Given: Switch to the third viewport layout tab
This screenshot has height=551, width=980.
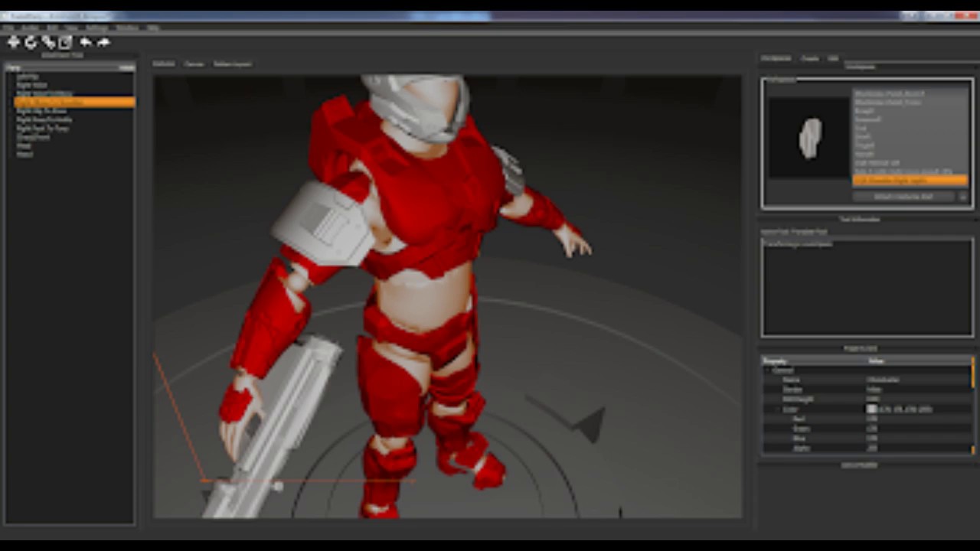Looking at the screenshot, I should click(233, 64).
